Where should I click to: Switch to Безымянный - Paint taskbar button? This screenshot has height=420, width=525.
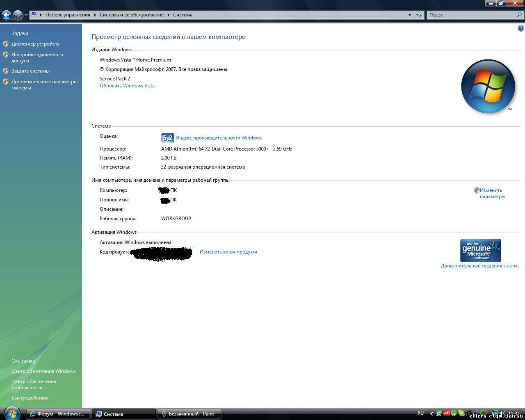[189, 414]
